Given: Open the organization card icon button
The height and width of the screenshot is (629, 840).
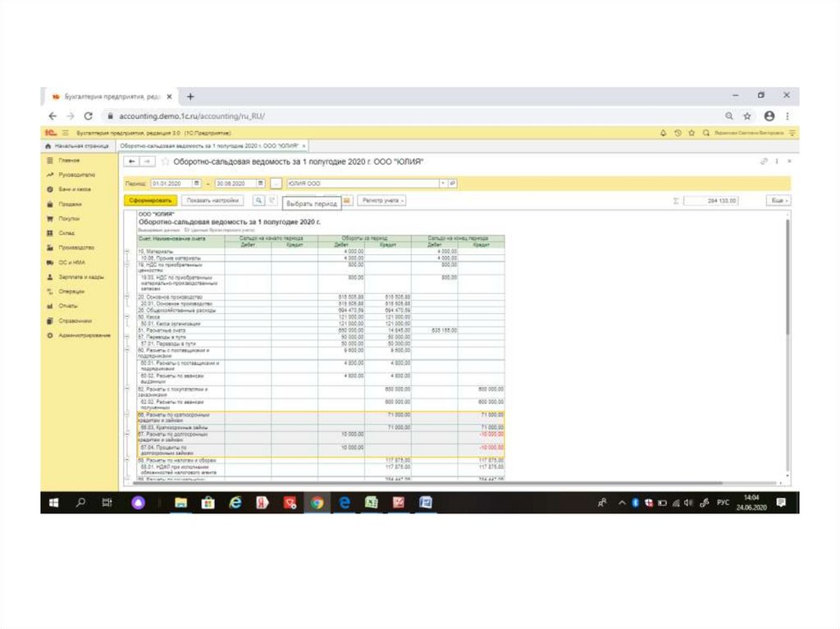Looking at the screenshot, I should [x=452, y=184].
